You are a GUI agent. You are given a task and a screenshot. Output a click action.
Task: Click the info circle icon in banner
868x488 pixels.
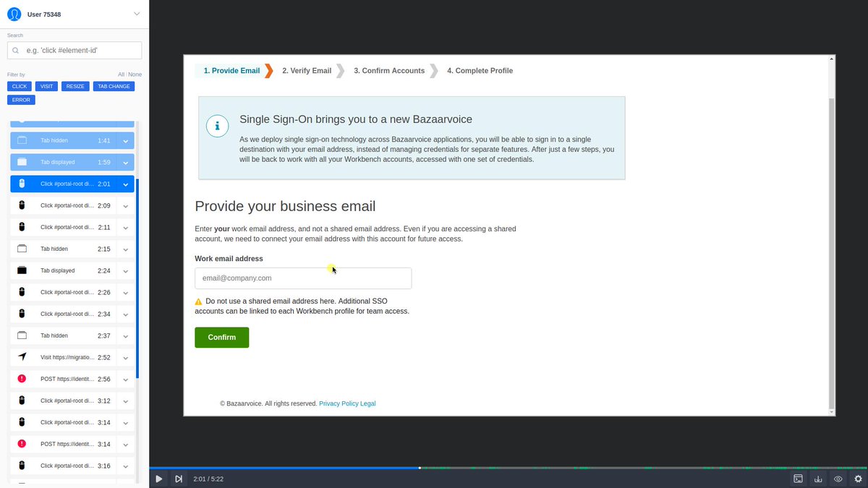click(218, 125)
